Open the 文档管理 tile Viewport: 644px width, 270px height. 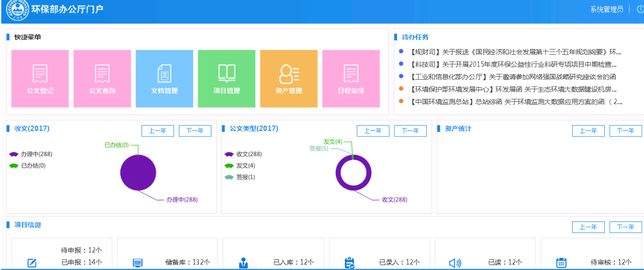pos(164,79)
